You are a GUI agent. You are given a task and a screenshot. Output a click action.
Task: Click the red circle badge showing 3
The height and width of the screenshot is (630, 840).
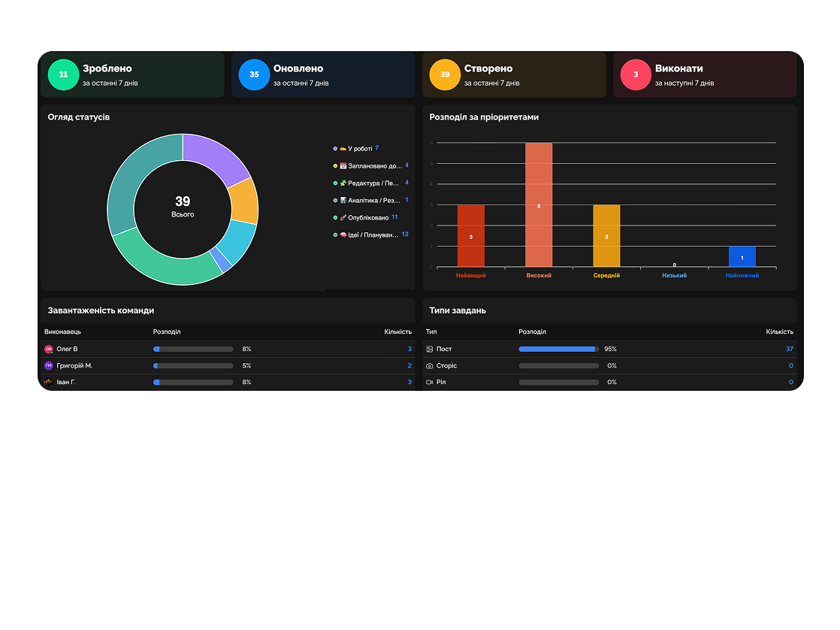coord(636,74)
